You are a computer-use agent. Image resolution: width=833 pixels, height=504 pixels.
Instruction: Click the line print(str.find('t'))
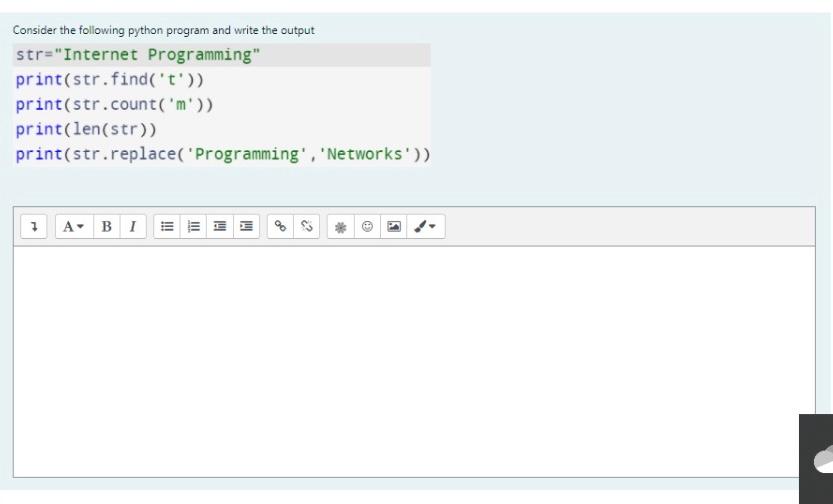pyautogui.click(x=109, y=80)
